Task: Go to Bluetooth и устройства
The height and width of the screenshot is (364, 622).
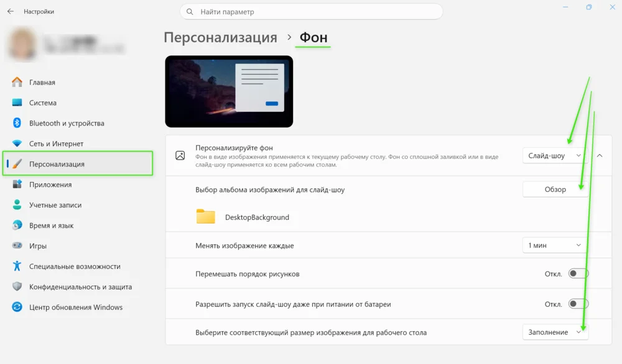Action: pos(78,123)
